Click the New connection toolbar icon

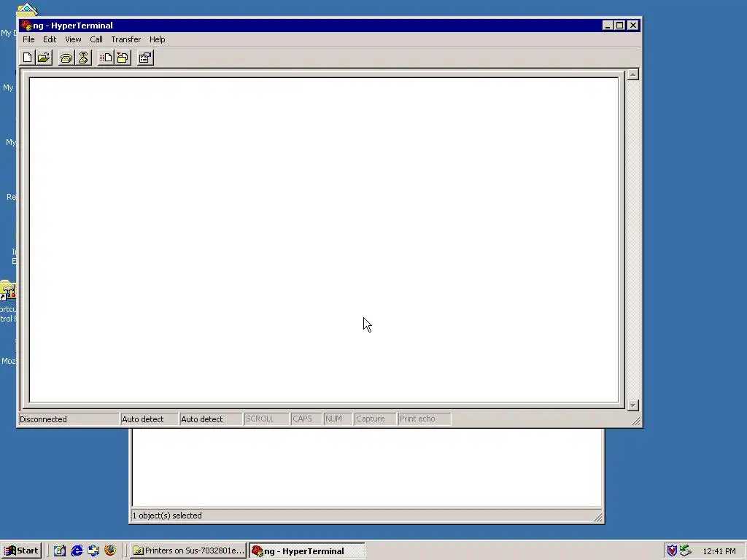[x=27, y=58]
